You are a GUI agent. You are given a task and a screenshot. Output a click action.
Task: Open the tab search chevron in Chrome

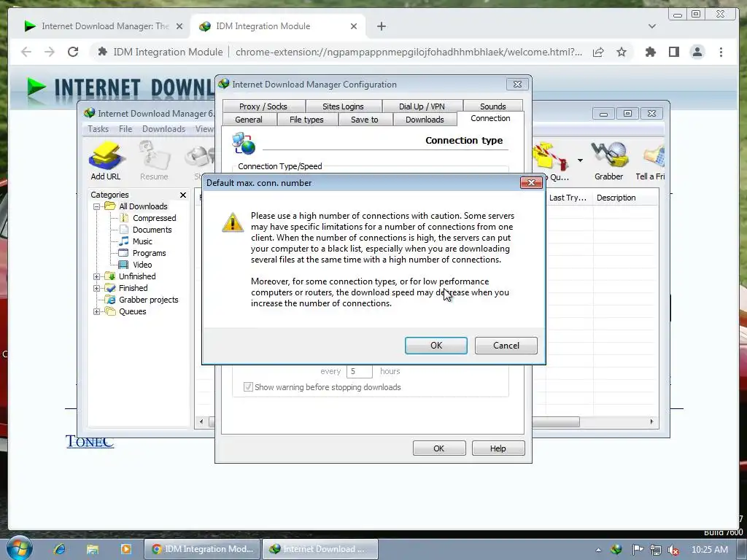[651, 27]
